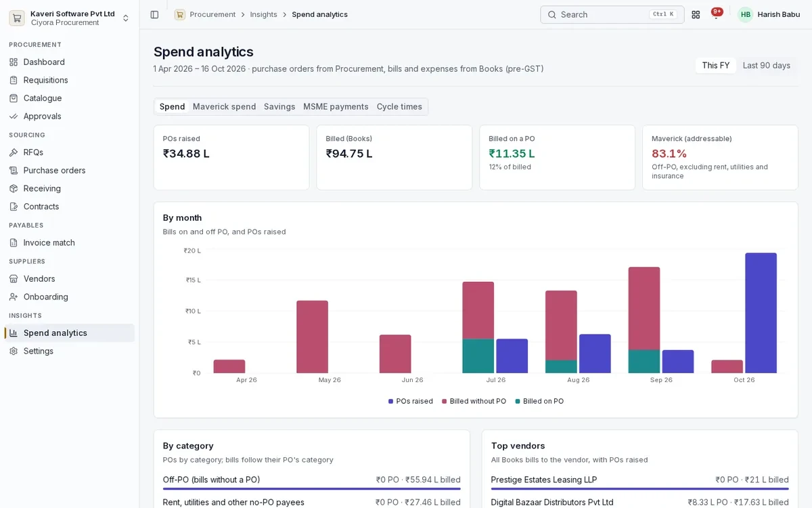Click the POs raised ₹34.88 L card
Screen dimensions: 812x508
point(231,157)
